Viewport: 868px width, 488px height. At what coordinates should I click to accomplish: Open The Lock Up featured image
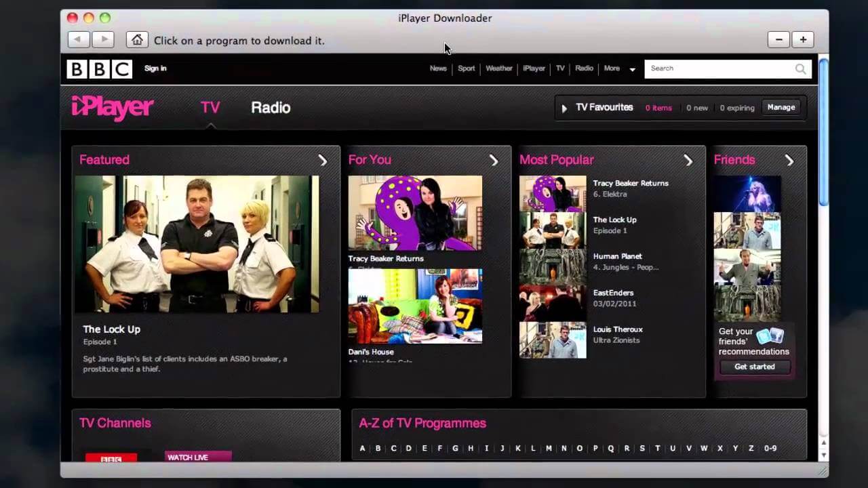197,244
